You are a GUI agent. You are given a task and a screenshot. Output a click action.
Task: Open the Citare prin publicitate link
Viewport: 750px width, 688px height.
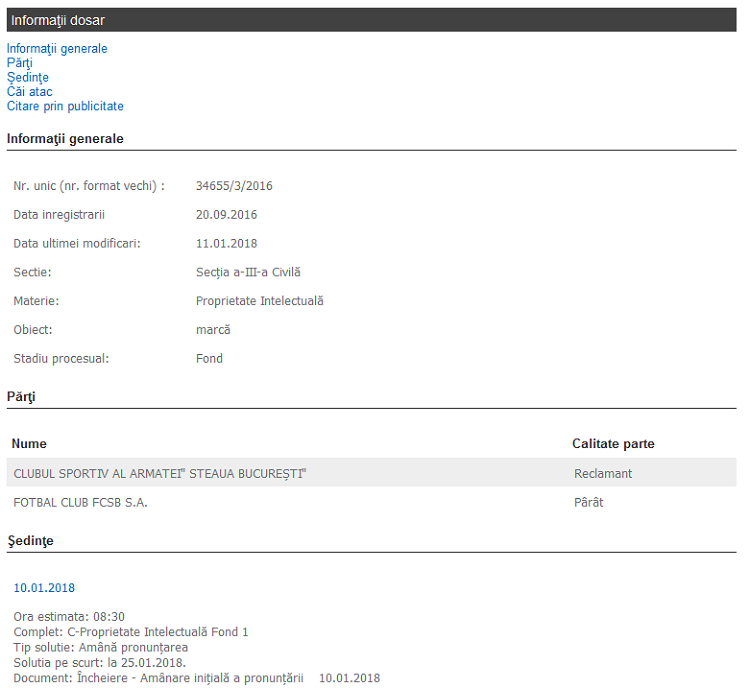point(65,106)
